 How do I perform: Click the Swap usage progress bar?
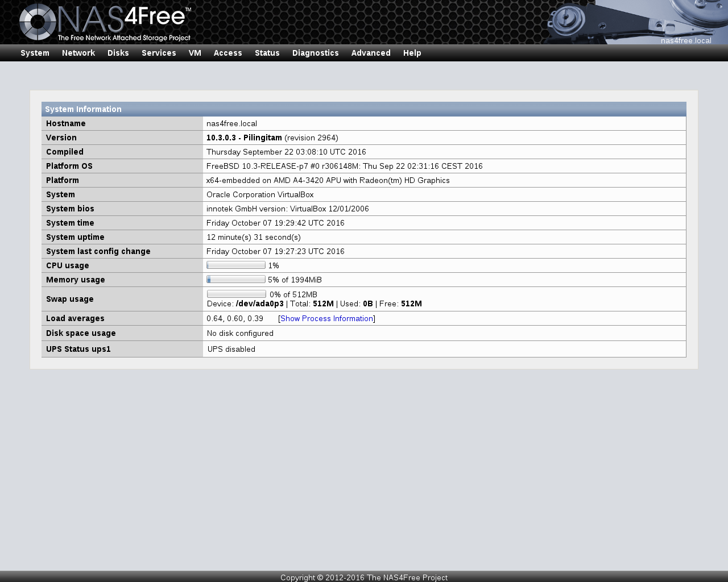(x=237, y=294)
